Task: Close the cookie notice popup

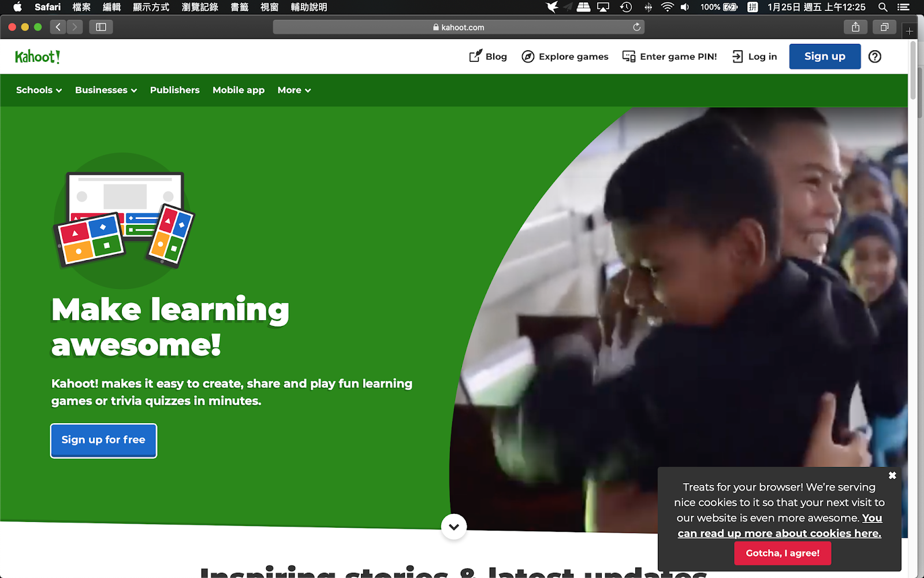Action: coord(892,475)
